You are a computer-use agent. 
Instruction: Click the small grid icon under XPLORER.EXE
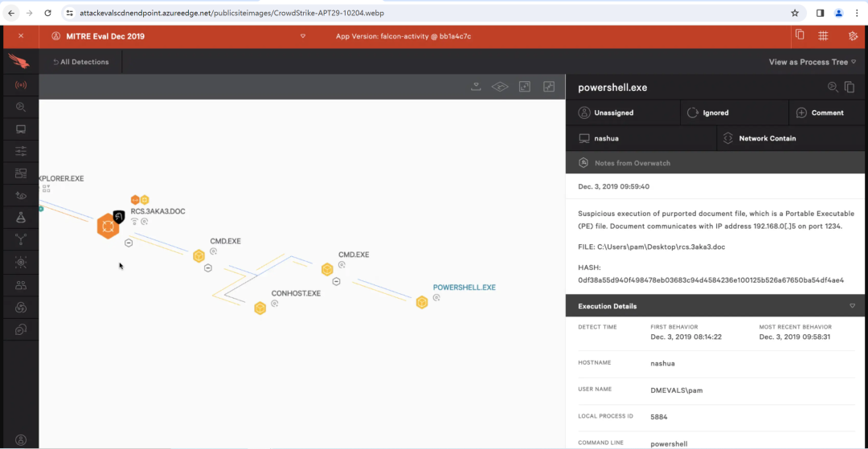tap(46, 189)
